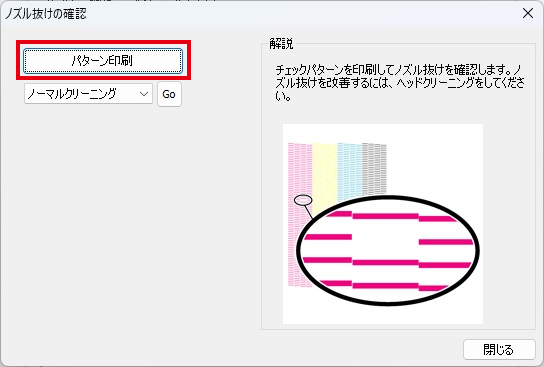Click the 解説 group label
Screen dimensions: 544x367
[x=281, y=44]
